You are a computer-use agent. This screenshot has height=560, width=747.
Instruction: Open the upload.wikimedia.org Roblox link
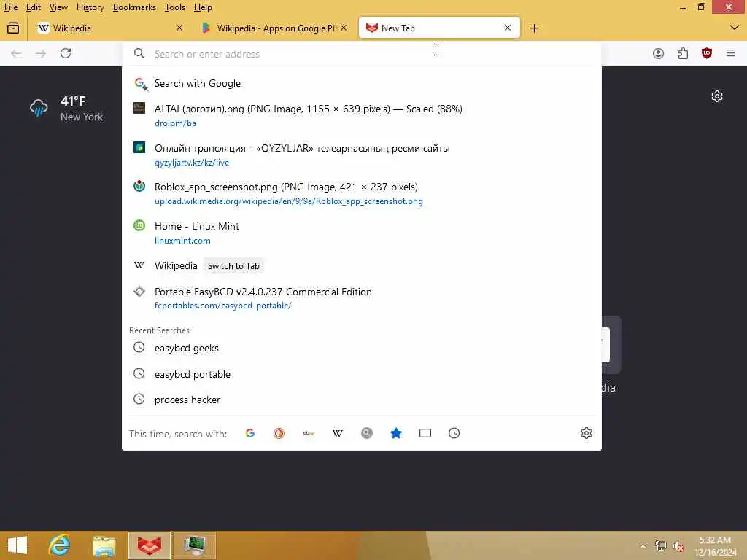point(289,201)
